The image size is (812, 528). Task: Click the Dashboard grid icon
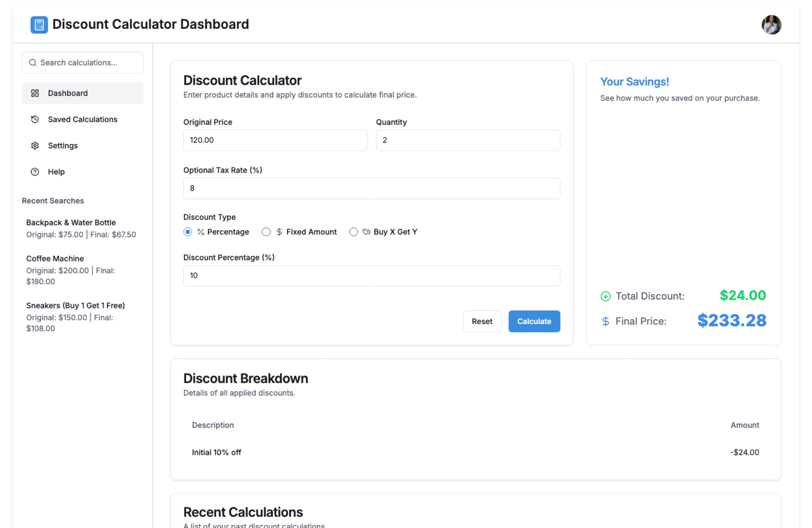click(x=35, y=93)
